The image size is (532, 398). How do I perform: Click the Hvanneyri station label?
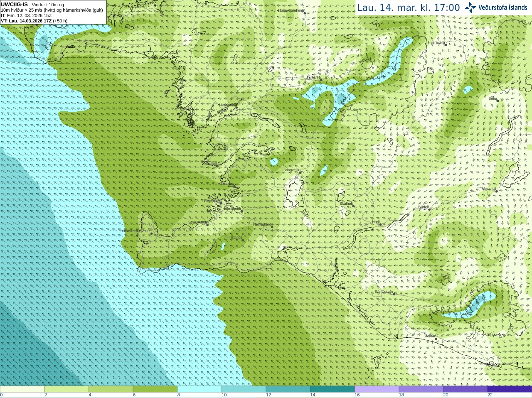[x=227, y=105]
